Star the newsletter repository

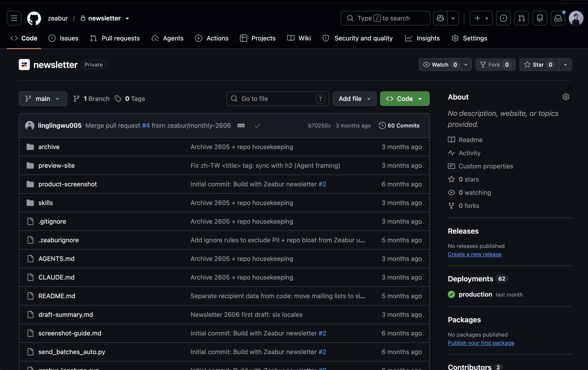tap(539, 65)
